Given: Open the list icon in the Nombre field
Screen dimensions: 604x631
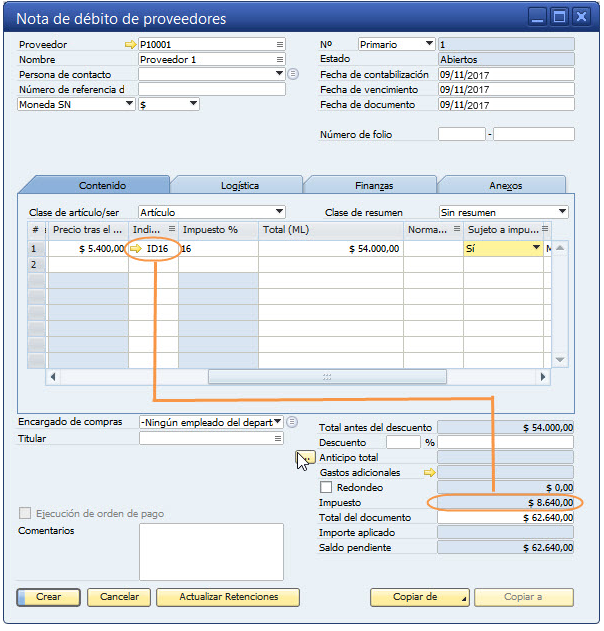Looking at the screenshot, I should click(x=280, y=59).
